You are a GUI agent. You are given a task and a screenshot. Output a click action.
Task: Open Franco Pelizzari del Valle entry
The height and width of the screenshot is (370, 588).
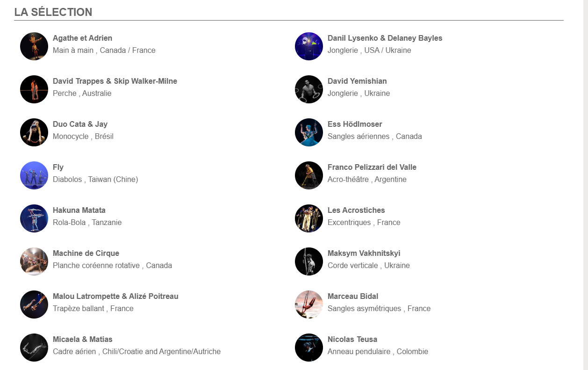[x=372, y=167]
